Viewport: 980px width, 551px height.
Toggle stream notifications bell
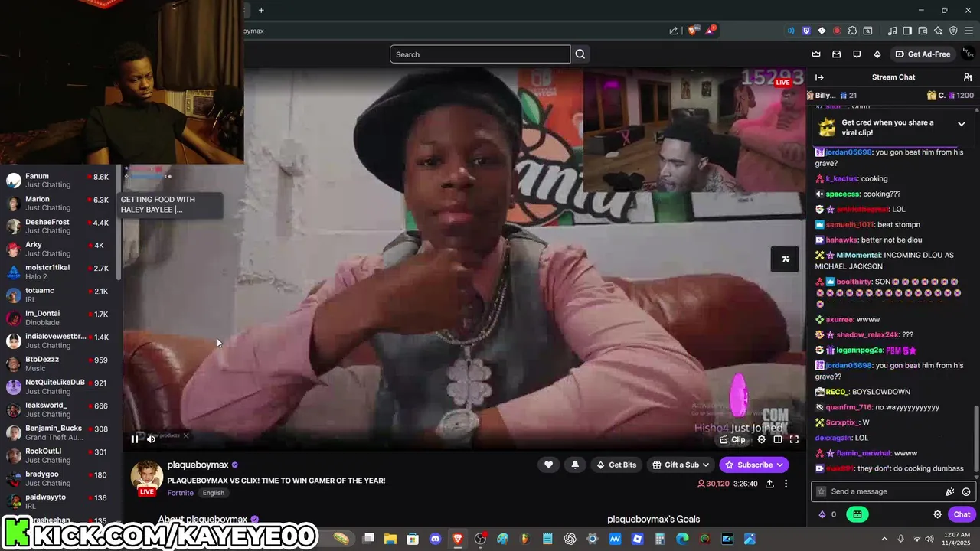click(575, 465)
